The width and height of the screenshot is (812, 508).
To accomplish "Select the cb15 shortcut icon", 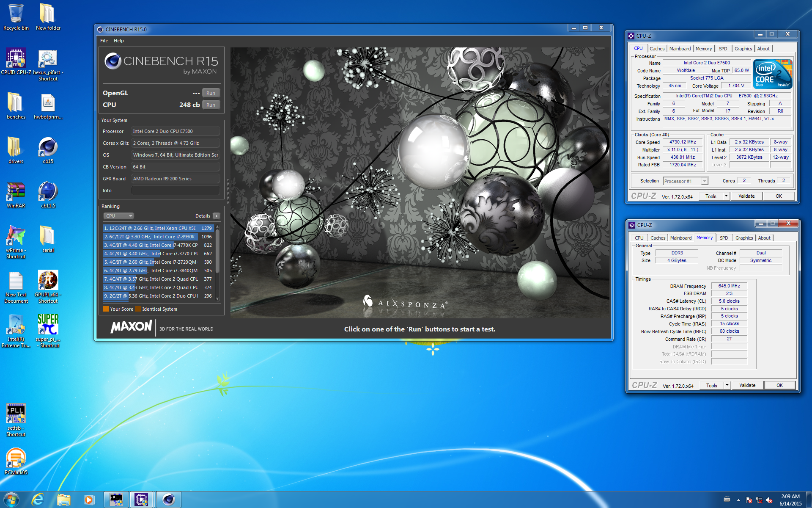I will click(48, 150).
